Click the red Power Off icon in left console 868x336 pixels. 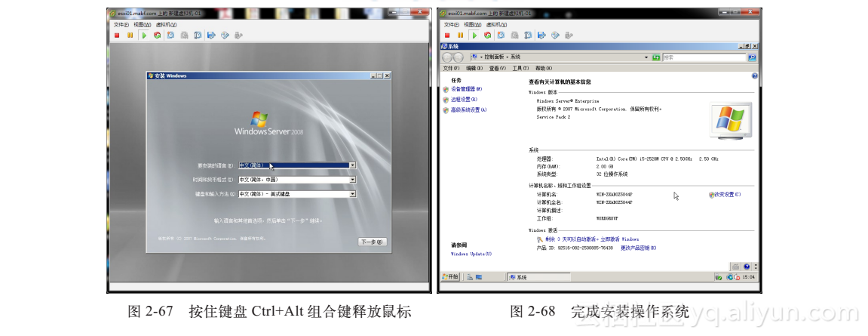pos(117,35)
